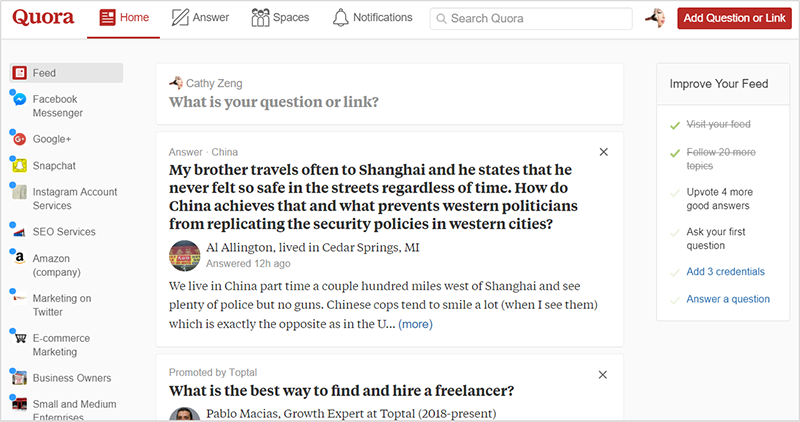Click the E-commerce Marketing cart icon

coord(19,338)
